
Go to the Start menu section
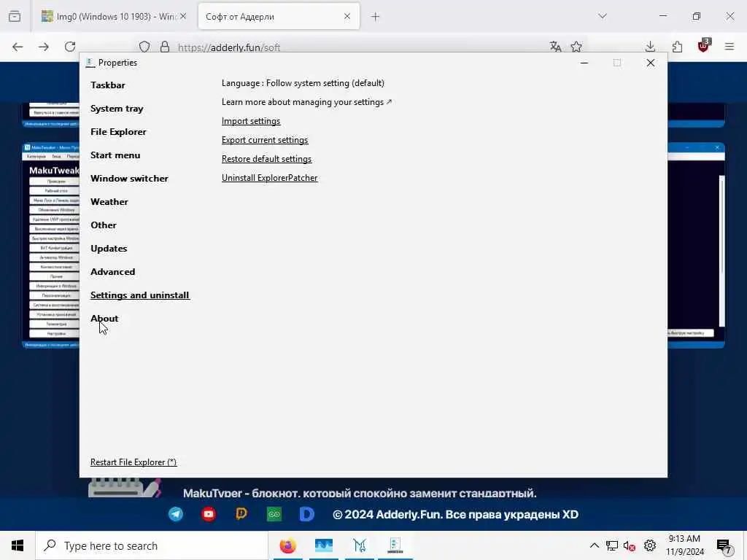pos(115,155)
